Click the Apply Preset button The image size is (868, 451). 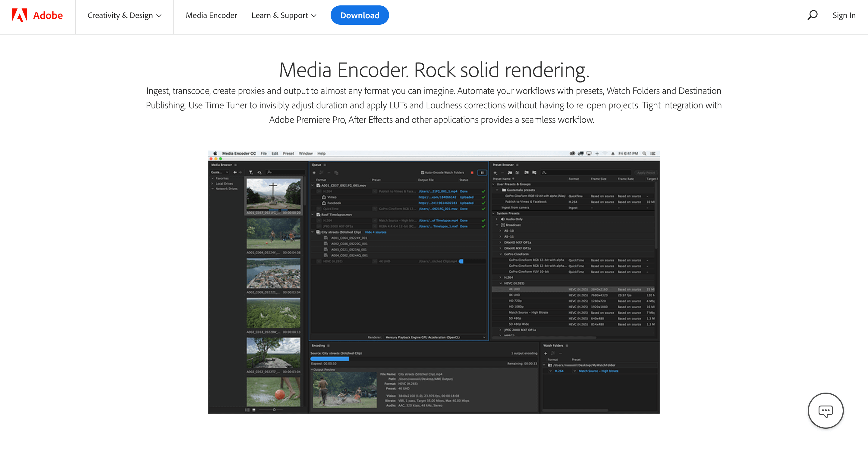[x=646, y=173]
